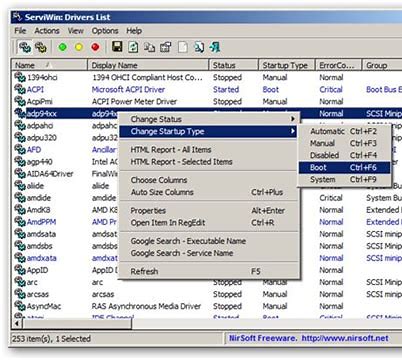Expand the Change Status submenu

(209, 119)
